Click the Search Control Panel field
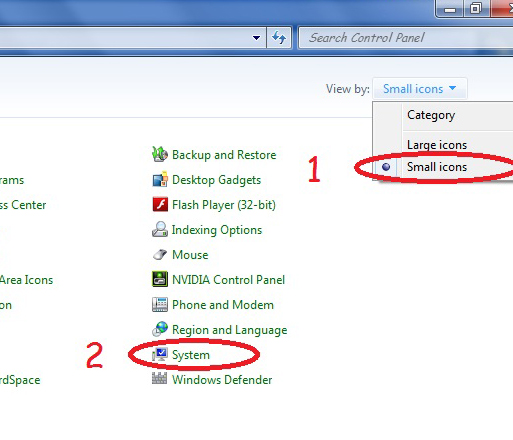This screenshot has height=440, width=513. pos(406,38)
